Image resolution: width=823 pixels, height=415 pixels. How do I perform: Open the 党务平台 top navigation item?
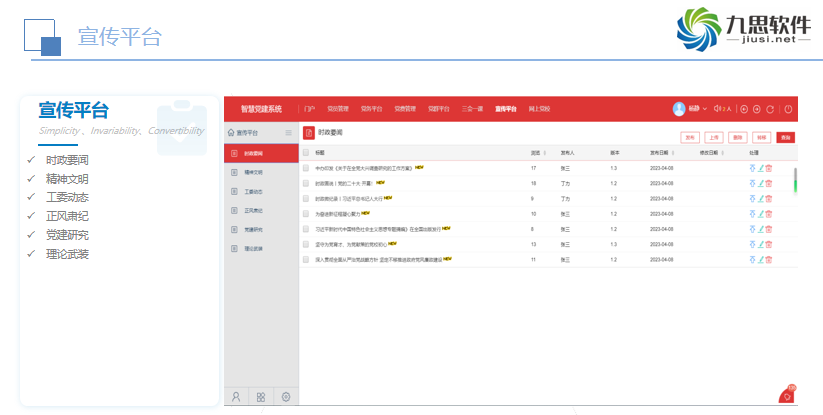coord(371,109)
